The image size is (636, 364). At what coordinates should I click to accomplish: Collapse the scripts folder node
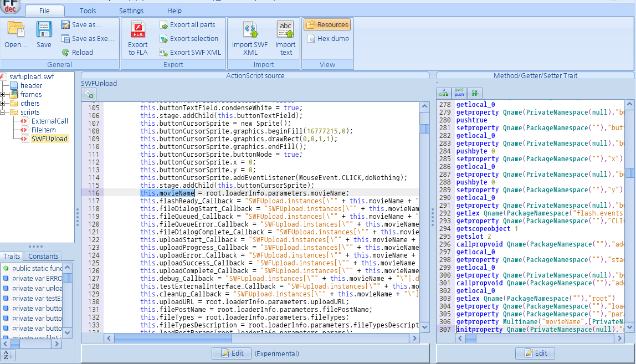tap(2, 112)
